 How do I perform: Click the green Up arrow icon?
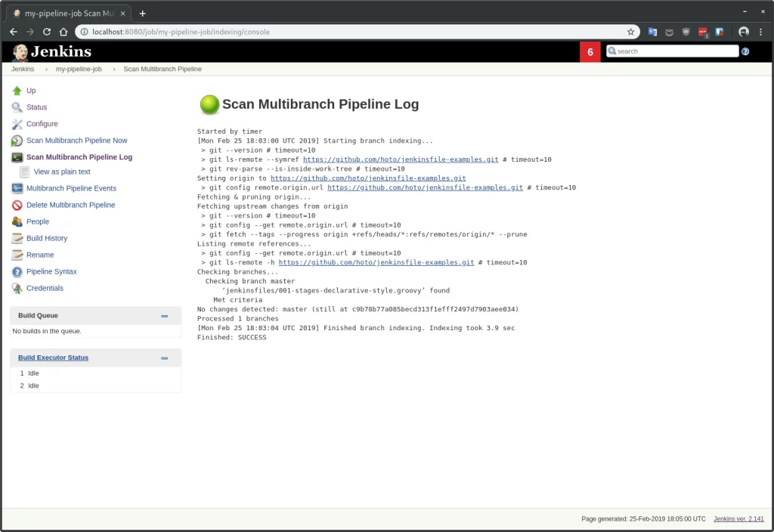17,91
